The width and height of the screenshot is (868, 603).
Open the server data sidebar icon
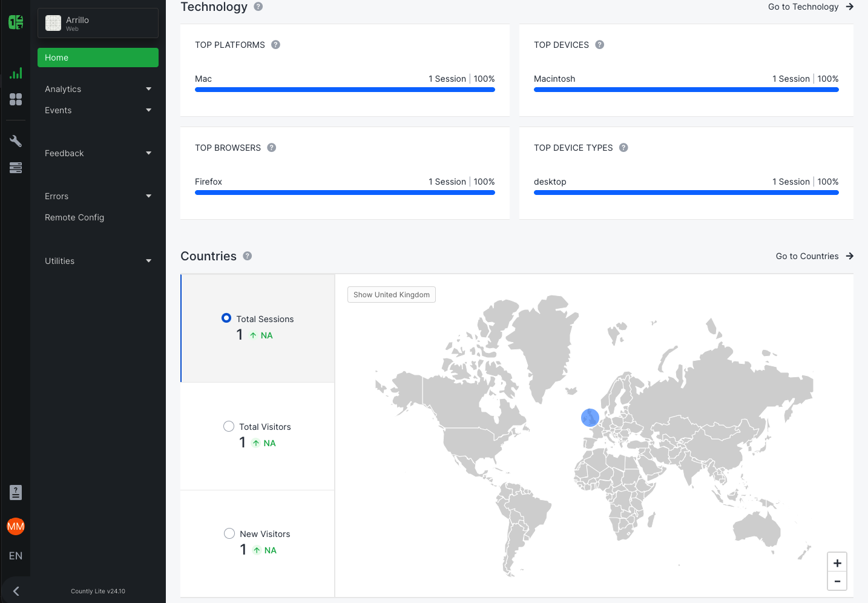point(16,168)
